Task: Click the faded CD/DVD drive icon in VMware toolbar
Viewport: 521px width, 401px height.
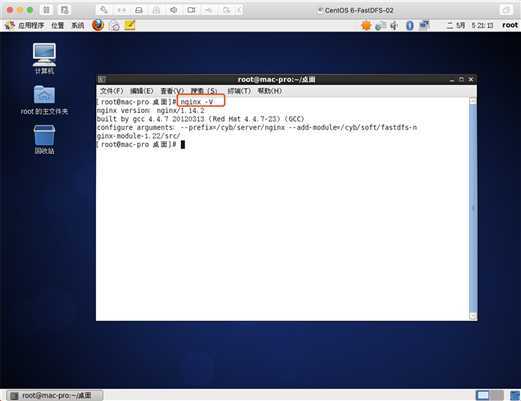Action: point(156,10)
